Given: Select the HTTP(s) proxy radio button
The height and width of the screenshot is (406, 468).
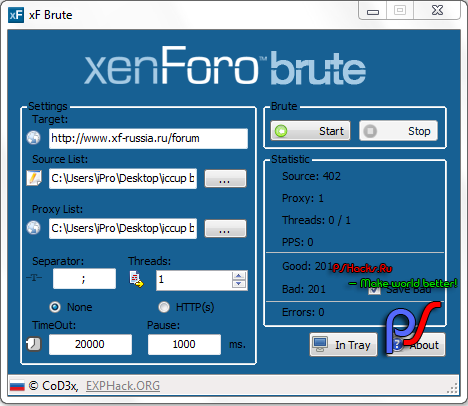Looking at the screenshot, I should pyautogui.click(x=164, y=307).
